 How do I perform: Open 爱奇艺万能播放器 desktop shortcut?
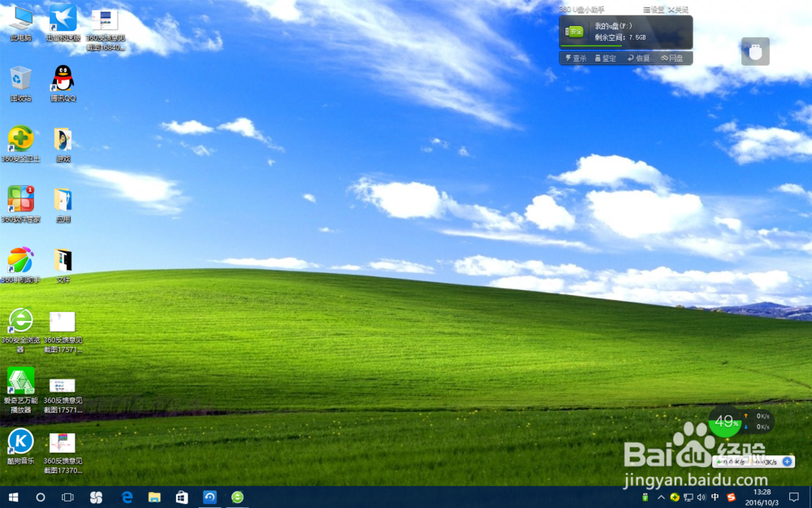click(21, 390)
